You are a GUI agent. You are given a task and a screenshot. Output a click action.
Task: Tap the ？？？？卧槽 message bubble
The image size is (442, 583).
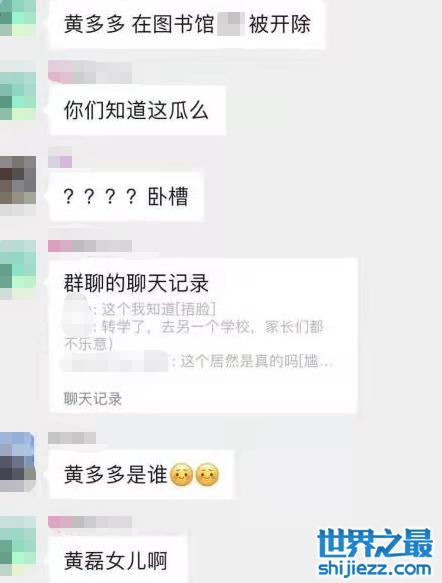click(x=126, y=196)
